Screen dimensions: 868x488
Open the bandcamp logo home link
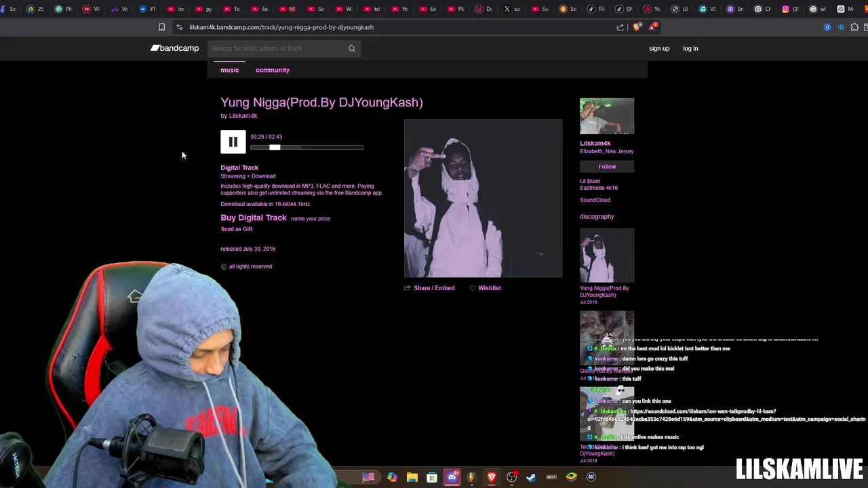(x=175, y=48)
